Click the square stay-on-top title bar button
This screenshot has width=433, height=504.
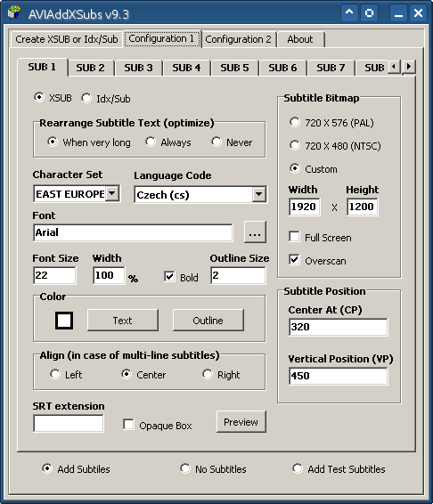pos(369,12)
